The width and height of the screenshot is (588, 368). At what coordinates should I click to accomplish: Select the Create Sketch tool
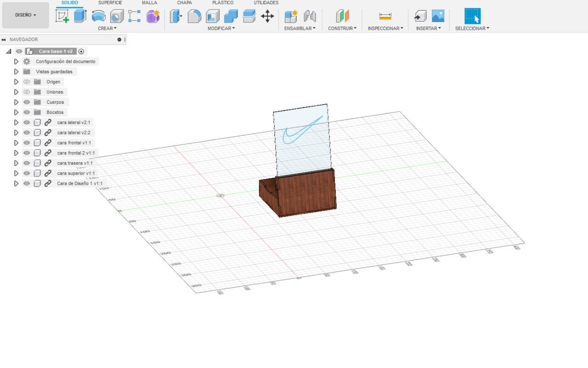click(x=62, y=16)
